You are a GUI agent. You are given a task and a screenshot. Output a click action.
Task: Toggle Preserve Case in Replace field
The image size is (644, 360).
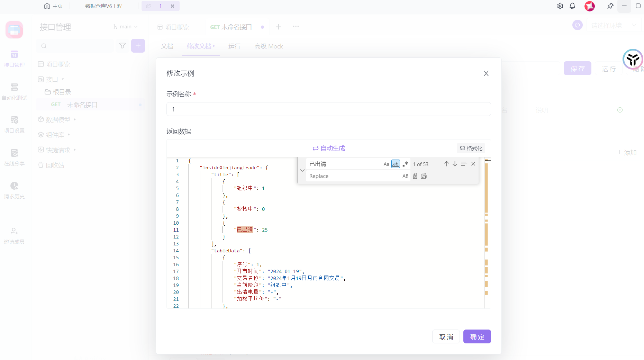pos(405,176)
